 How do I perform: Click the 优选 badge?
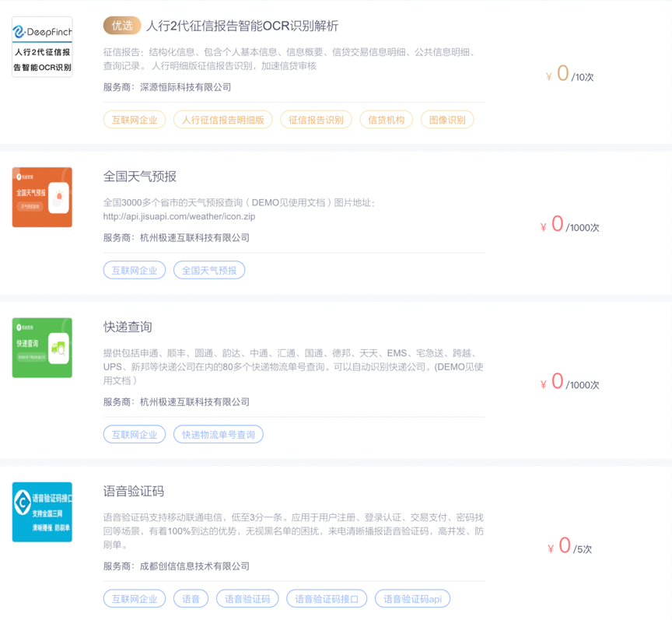pyautogui.click(x=122, y=26)
